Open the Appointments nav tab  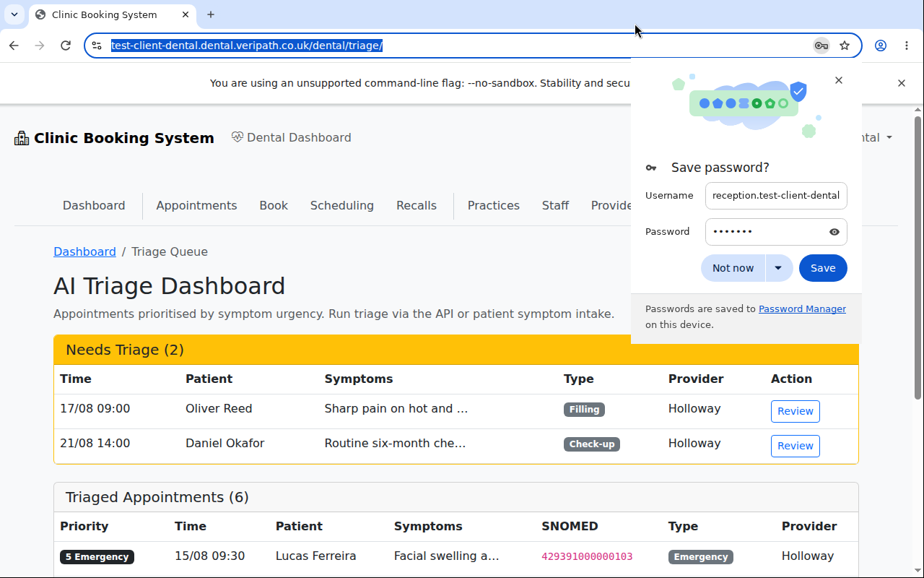pyautogui.click(x=196, y=206)
